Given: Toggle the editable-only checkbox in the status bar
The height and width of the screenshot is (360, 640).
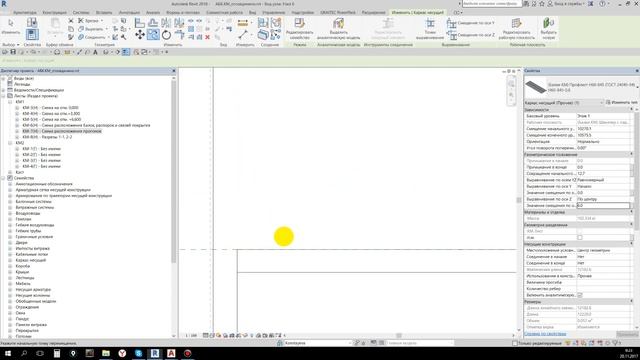Looking at the screenshot, I should click(515, 343).
